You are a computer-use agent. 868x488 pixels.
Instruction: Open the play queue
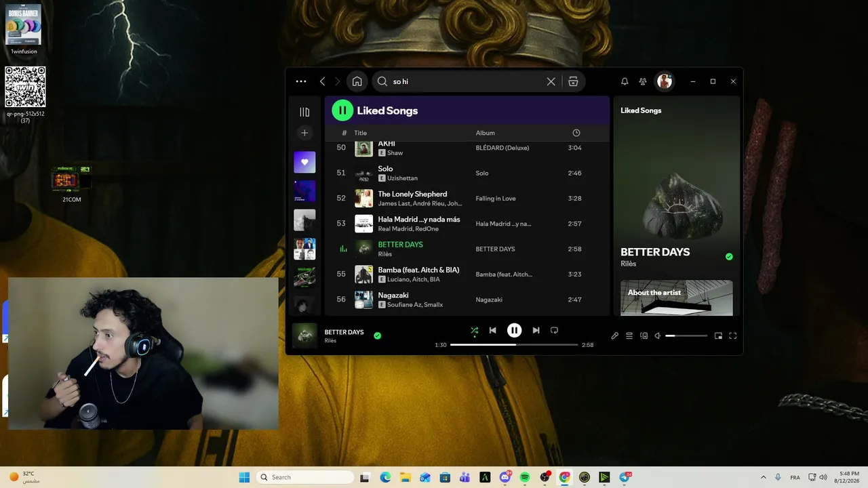pos(629,335)
